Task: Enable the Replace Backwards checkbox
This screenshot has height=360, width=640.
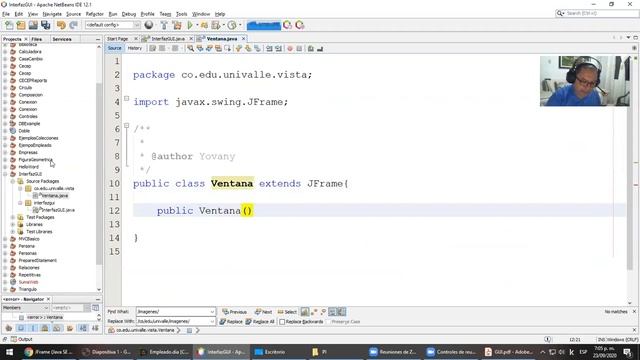Action: 282,322
